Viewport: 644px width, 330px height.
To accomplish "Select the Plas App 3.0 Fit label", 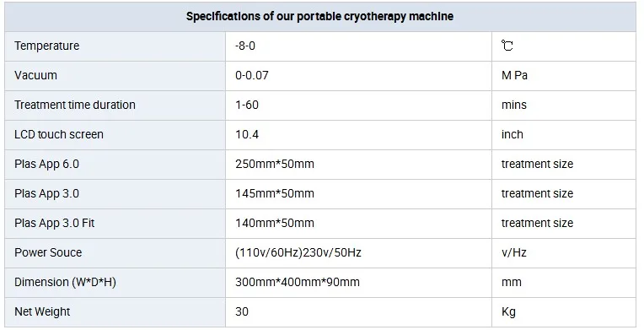I will click(x=54, y=224).
